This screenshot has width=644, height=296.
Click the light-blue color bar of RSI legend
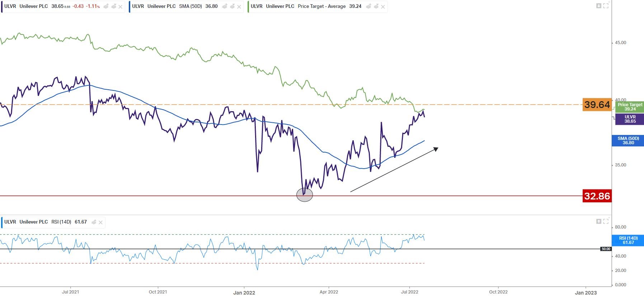2,222
